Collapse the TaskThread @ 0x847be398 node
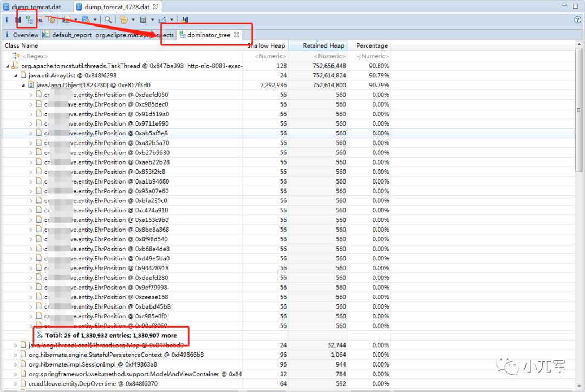585x392 pixels. pyautogui.click(x=8, y=66)
